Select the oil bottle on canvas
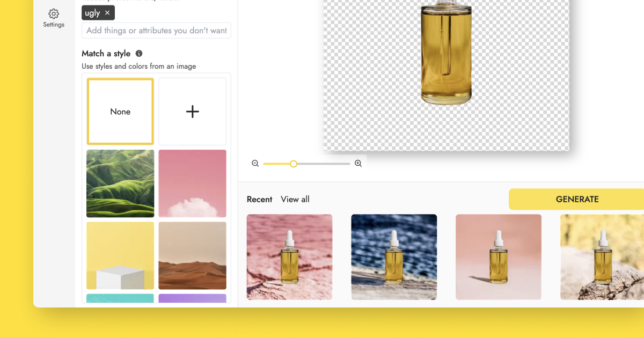644x337 pixels. 446,52
